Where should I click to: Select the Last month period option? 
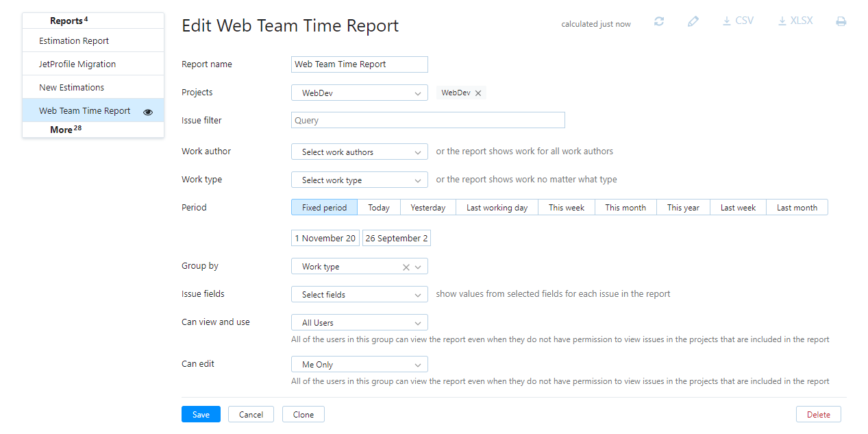click(x=797, y=206)
